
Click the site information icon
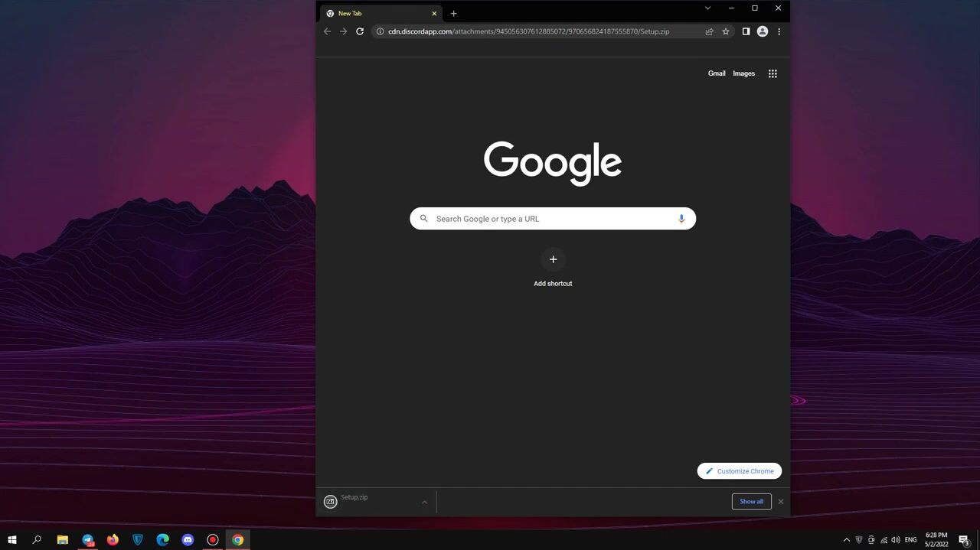380,31
